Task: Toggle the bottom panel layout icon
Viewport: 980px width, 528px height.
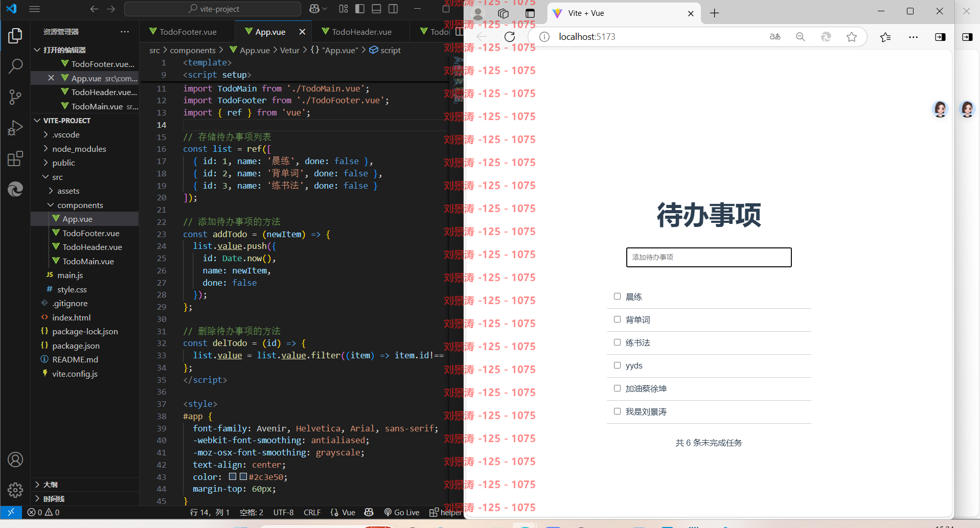Action: [x=377, y=9]
